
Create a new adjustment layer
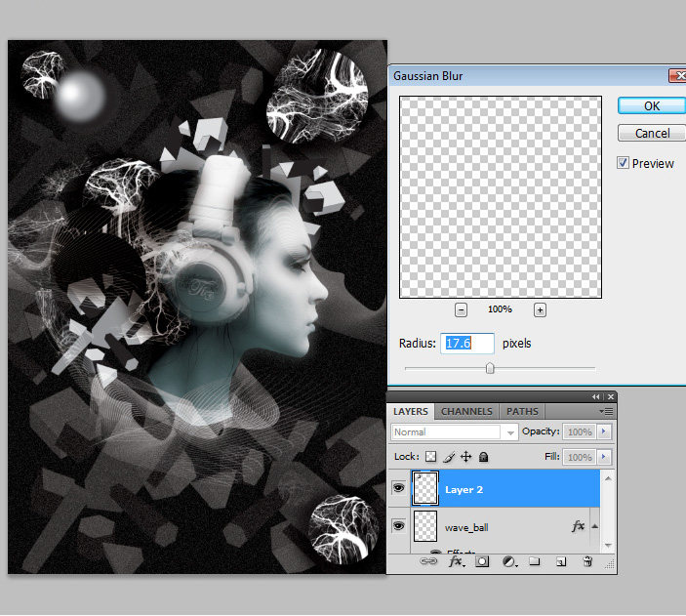(508, 562)
